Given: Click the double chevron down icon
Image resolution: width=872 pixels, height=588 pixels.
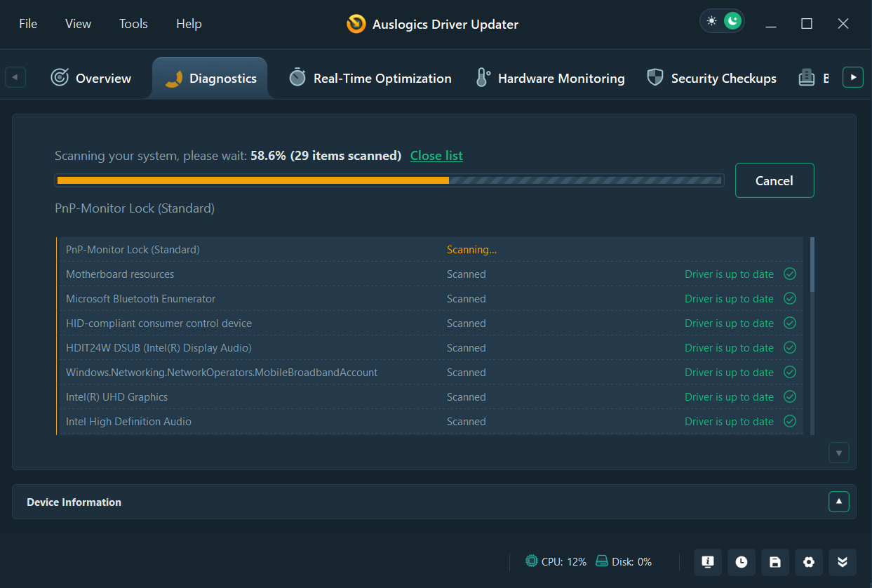Looking at the screenshot, I should [843, 562].
